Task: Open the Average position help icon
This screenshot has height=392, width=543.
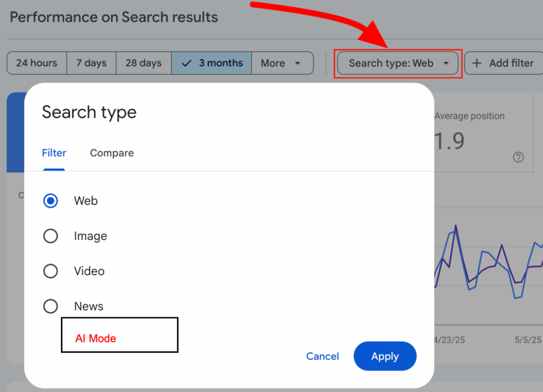Action: click(519, 157)
